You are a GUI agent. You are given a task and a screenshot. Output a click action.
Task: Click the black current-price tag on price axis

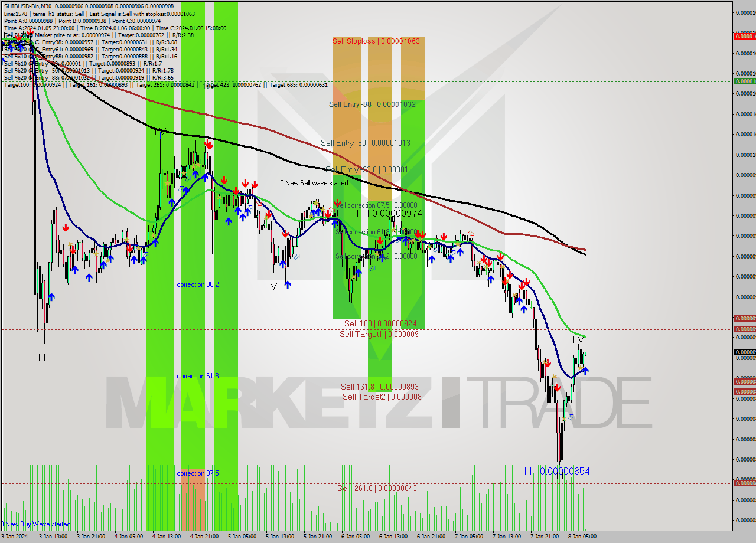pyautogui.click(x=744, y=352)
